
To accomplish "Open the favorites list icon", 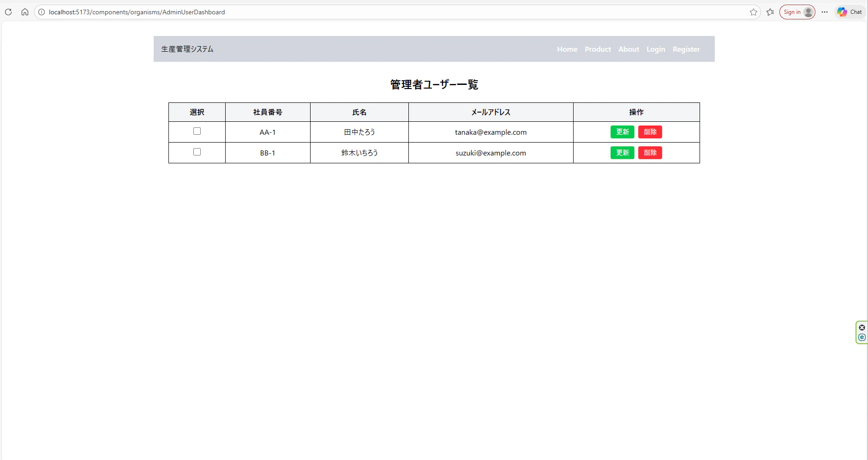I will pyautogui.click(x=770, y=12).
